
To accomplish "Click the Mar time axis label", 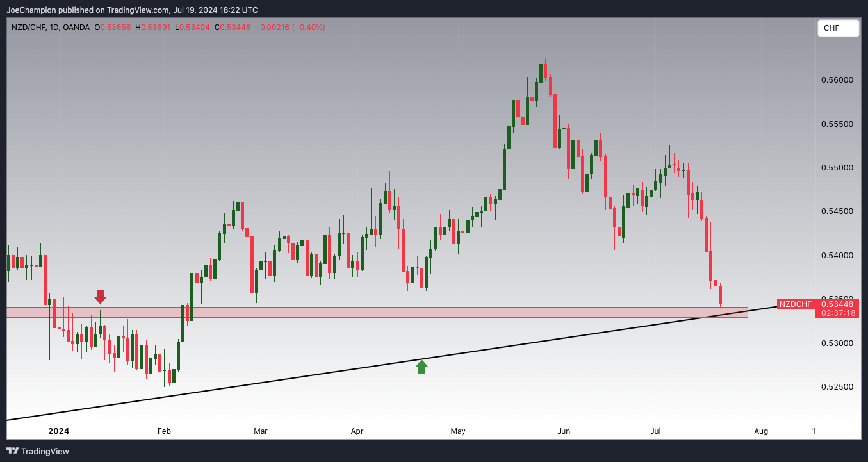I will [260, 431].
